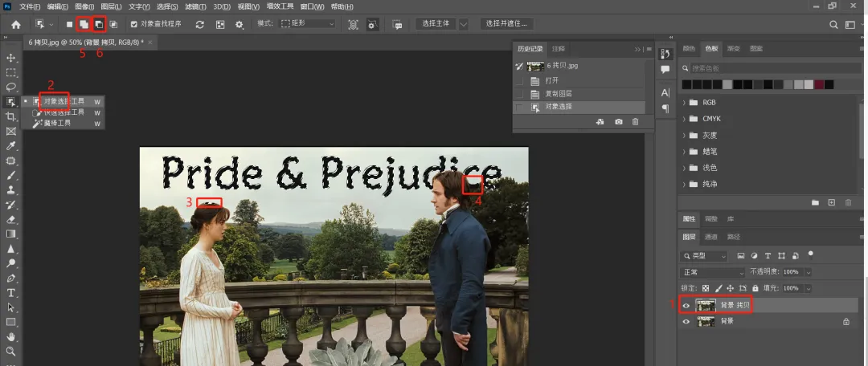Viewport: 868px width, 366px height.
Task: Toggle visibility of the locked 背景 layer
Action: pos(686,321)
